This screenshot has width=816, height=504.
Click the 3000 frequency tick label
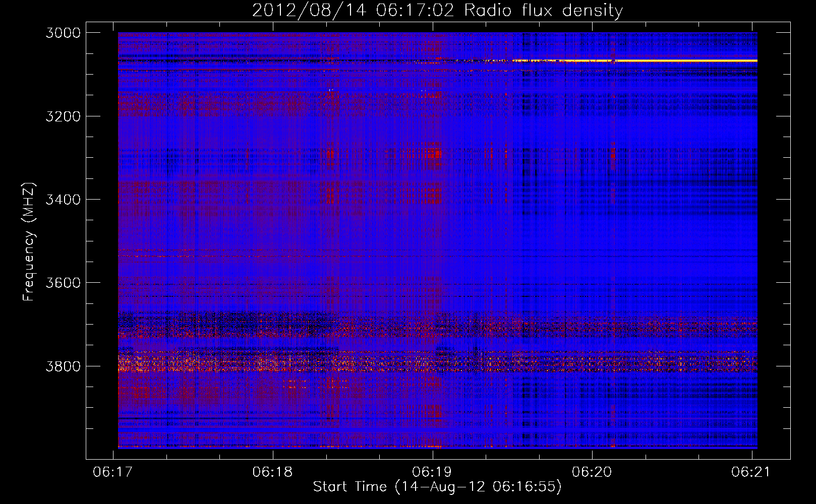[x=63, y=33]
